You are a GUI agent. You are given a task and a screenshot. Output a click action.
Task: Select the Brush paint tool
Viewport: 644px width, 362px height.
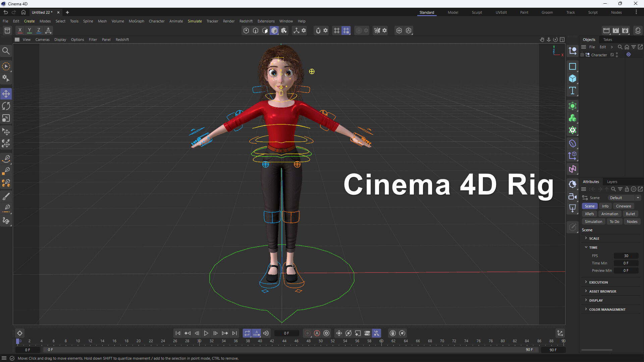click(6, 196)
